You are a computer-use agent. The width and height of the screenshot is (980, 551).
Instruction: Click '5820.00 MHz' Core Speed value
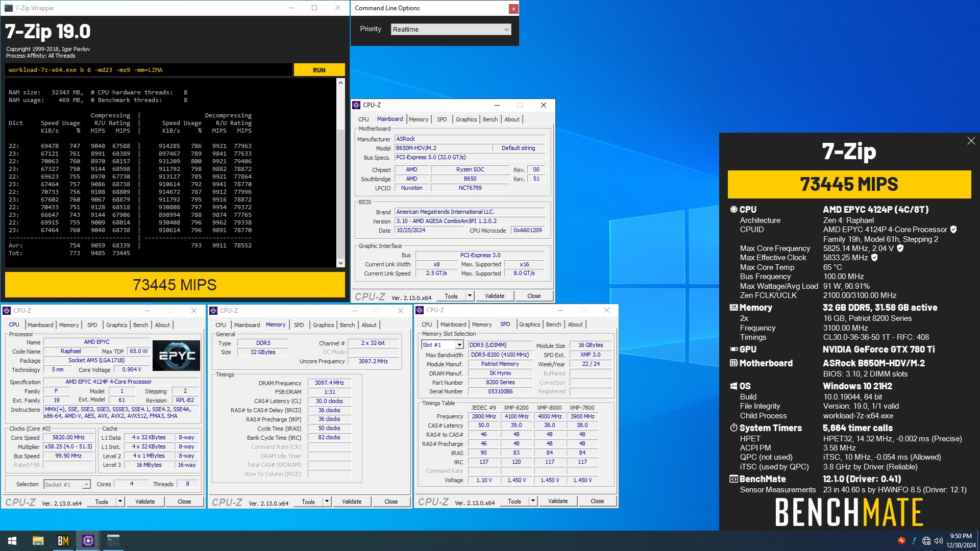(68, 437)
